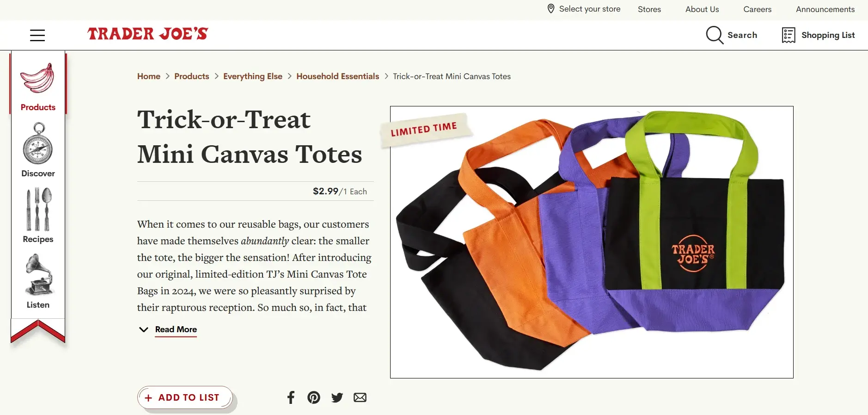Share by email envelope icon
868x415 pixels.
click(360, 397)
